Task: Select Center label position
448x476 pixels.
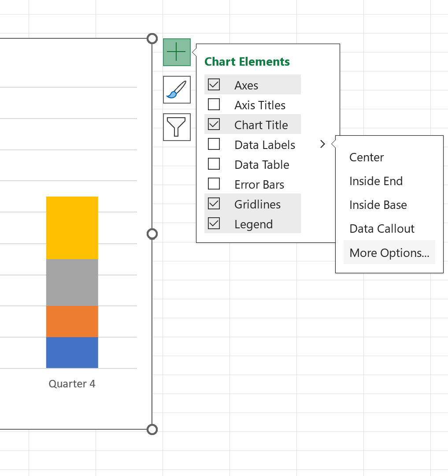Action: point(367,157)
